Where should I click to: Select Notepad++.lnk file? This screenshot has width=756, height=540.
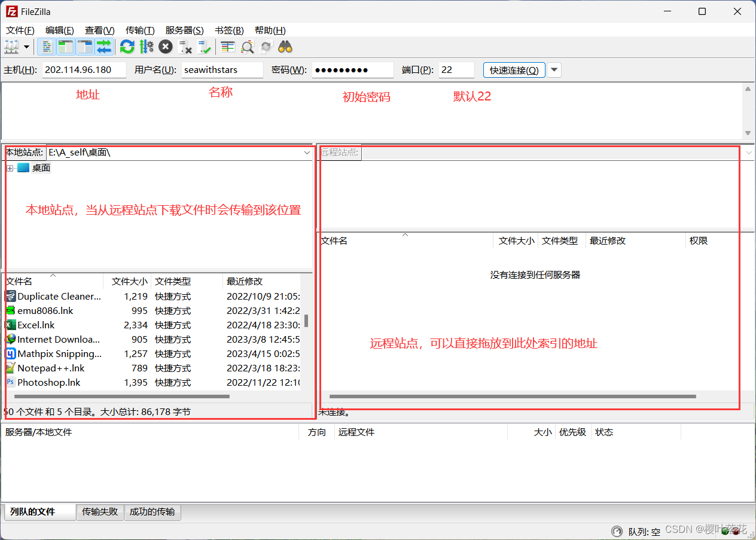(153, 368)
